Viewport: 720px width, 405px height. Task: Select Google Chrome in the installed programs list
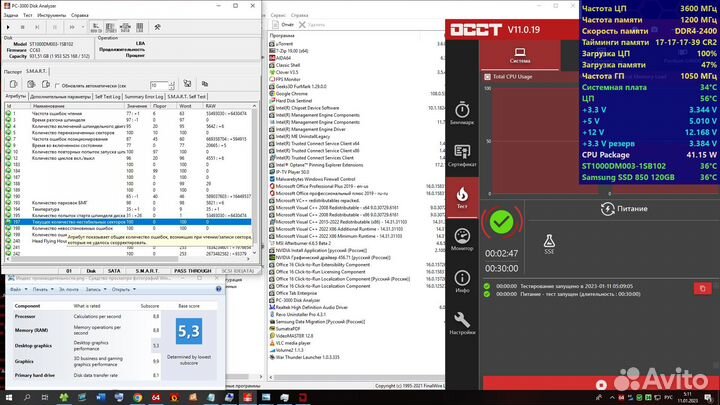tap(291, 94)
